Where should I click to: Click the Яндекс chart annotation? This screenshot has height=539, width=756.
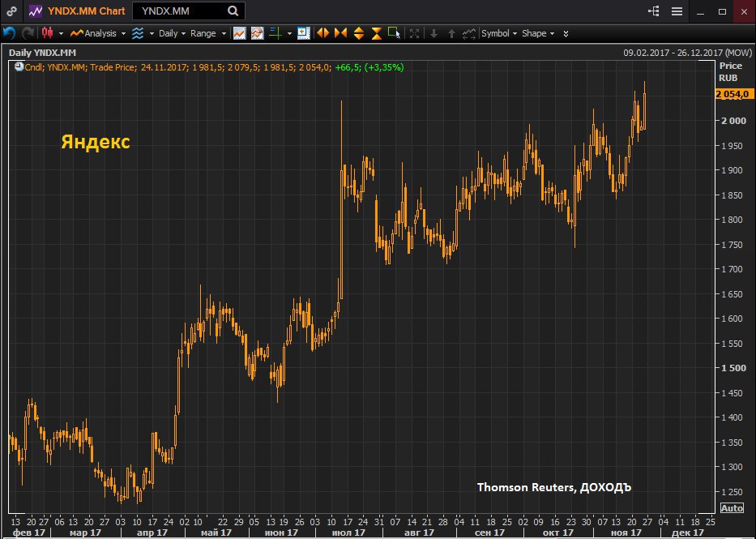pos(96,142)
